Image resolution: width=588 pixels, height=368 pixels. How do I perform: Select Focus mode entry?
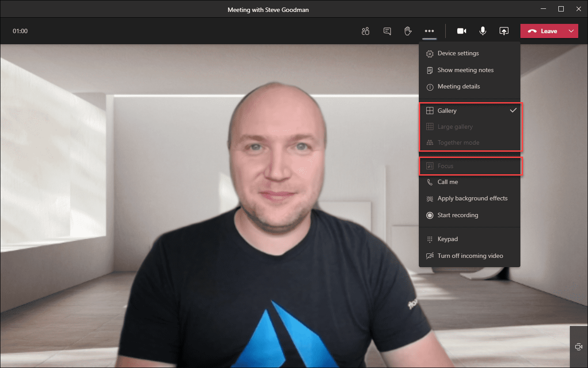(470, 166)
